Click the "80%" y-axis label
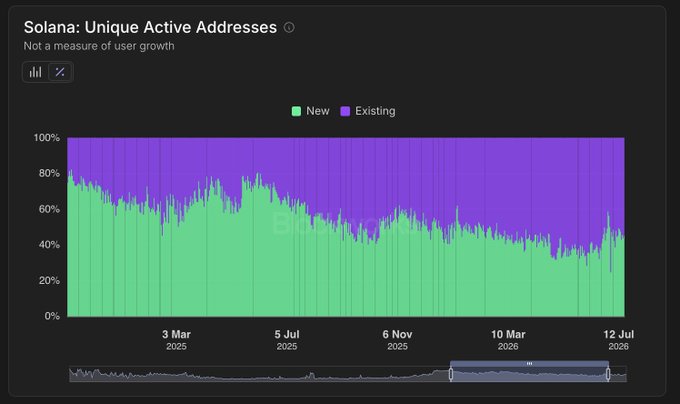This screenshot has width=680, height=404. [x=49, y=173]
